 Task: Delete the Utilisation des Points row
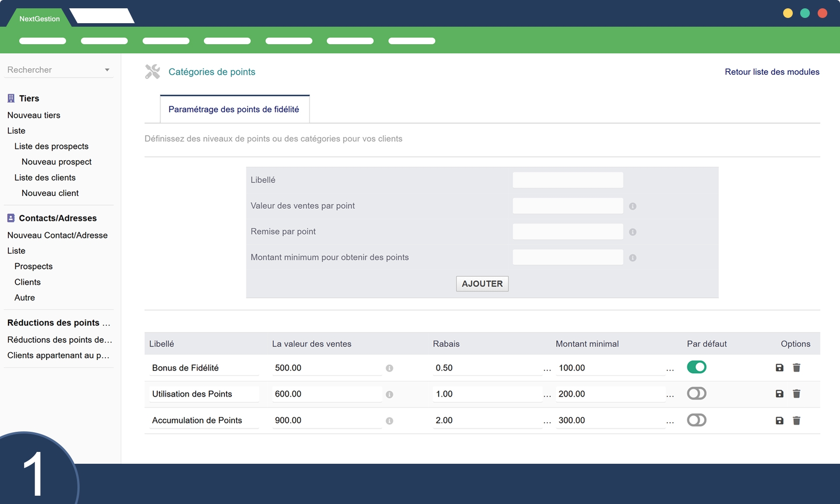[x=796, y=394]
